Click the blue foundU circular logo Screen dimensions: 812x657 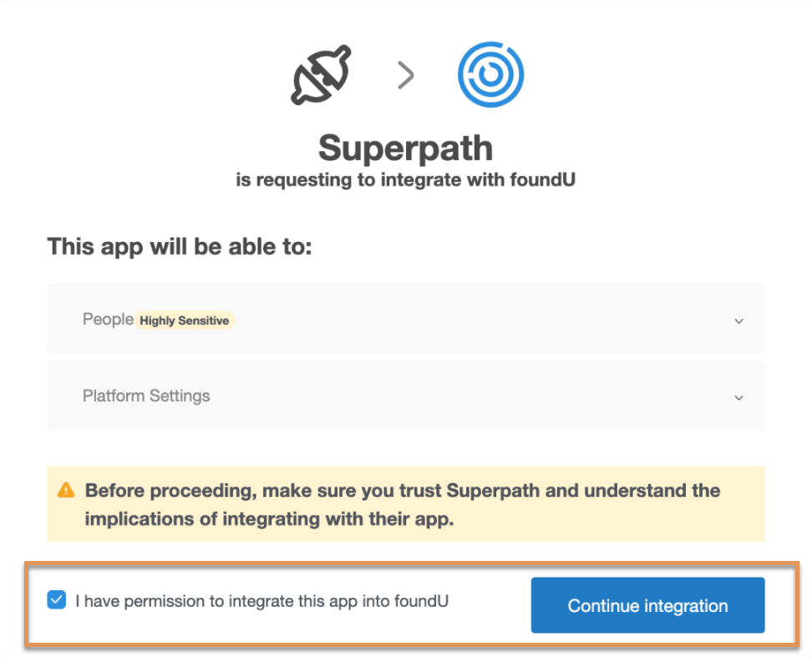490,75
